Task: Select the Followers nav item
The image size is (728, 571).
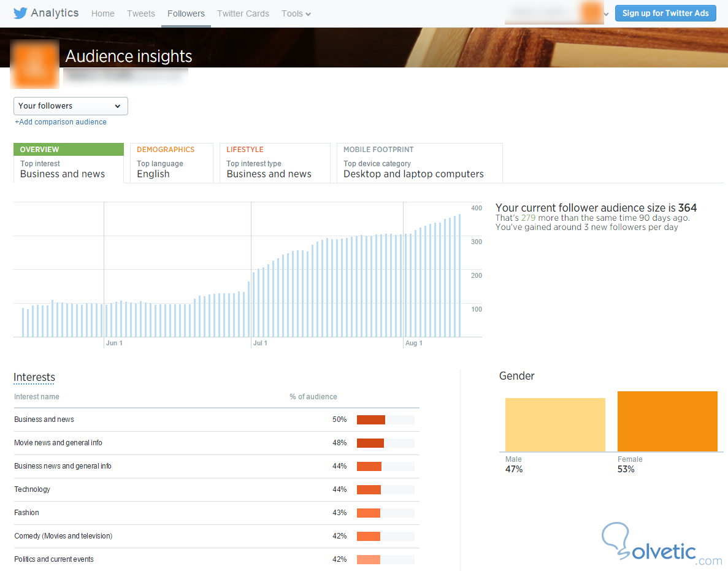Action: (x=186, y=13)
